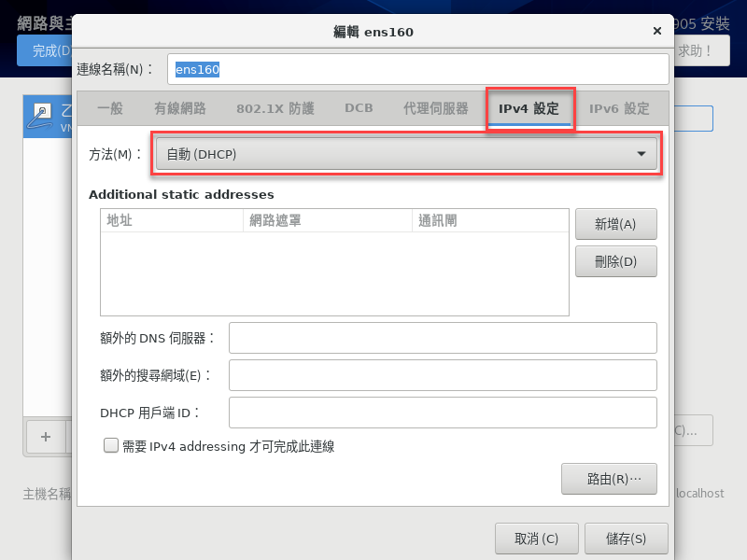
Task: Click the 取消 (C) button
Action: (x=536, y=539)
